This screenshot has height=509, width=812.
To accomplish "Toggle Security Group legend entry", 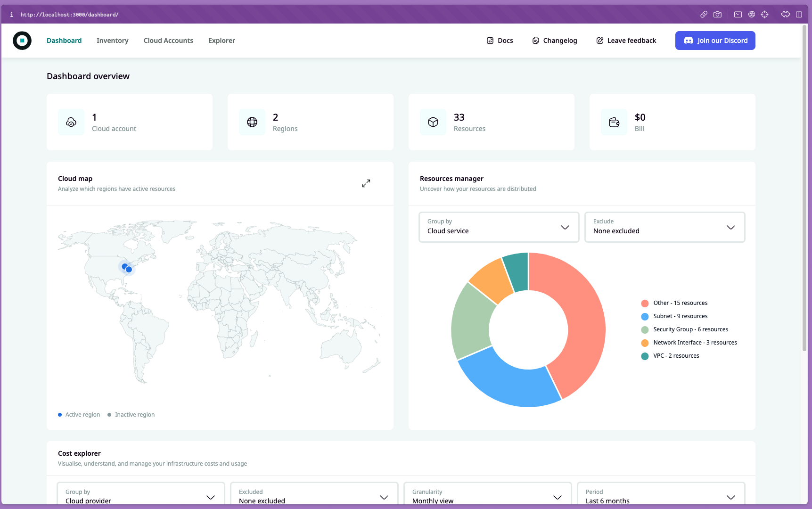I will pyautogui.click(x=685, y=329).
